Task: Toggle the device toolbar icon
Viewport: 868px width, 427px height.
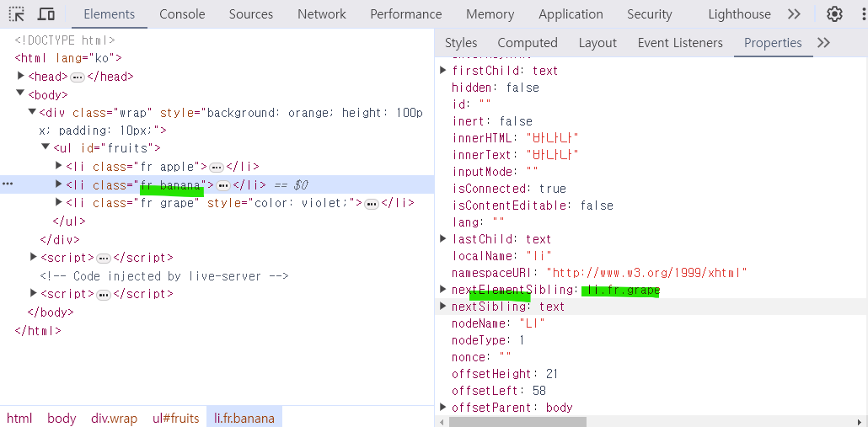Action: tap(47, 13)
